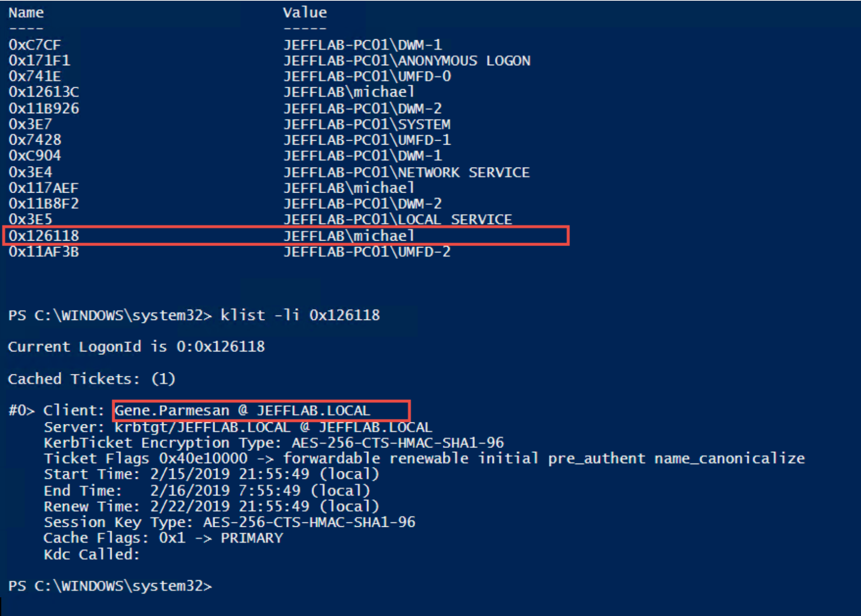
Task: Click the Cached Tickets: (1) line
Action: (92, 379)
